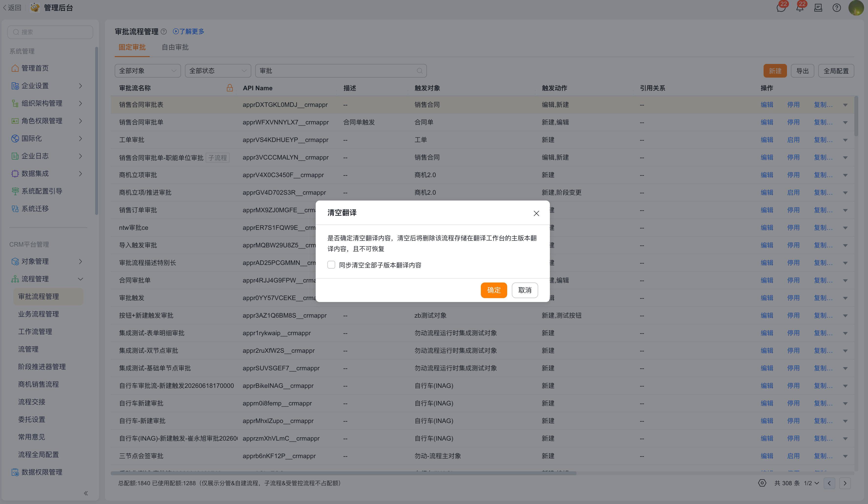Check 同步清空全部子版本翻译内容 checkbox
Viewport: 868px width, 504px height.
tap(331, 265)
